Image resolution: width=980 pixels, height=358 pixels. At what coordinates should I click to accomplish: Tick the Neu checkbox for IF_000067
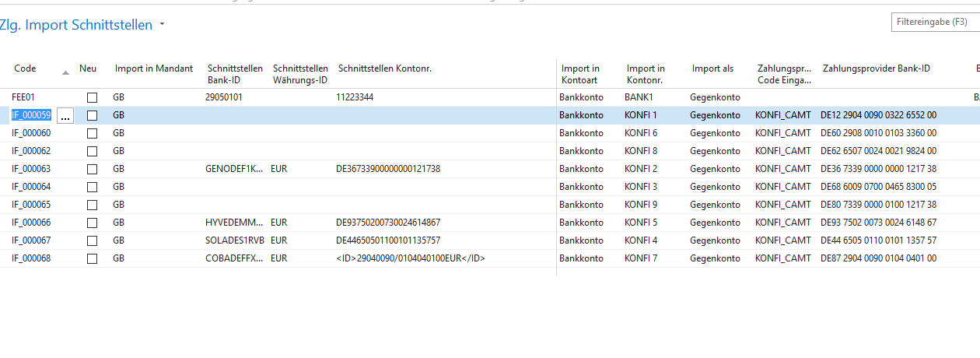(x=93, y=240)
